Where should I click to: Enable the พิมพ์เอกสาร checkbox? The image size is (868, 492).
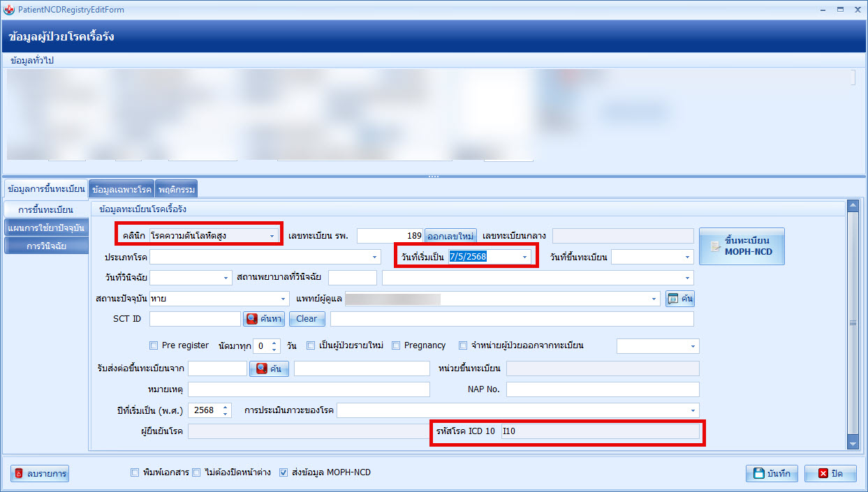(135, 472)
